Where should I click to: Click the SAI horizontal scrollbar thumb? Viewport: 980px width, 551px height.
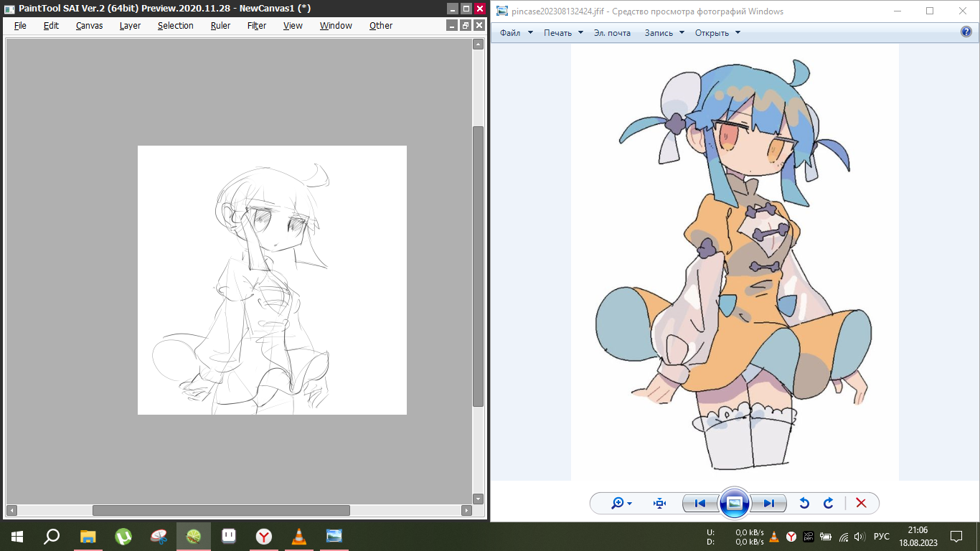coord(221,511)
